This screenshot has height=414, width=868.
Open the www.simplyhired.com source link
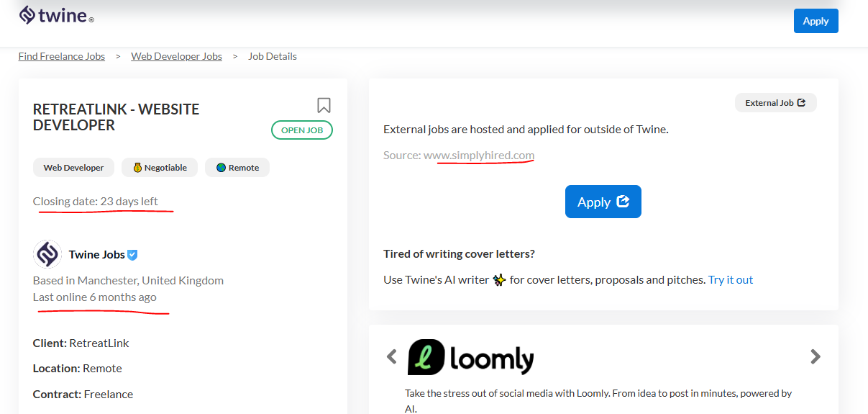(x=479, y=155)
